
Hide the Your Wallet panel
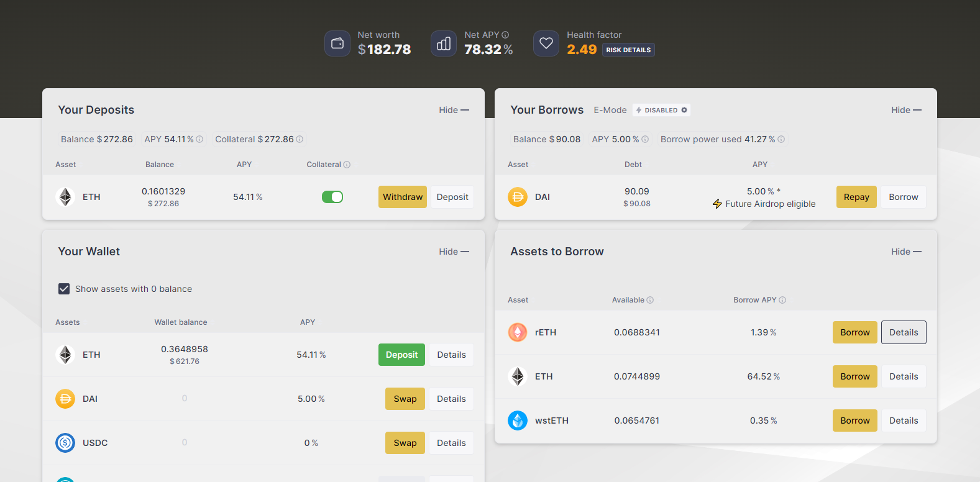pyautogui.click(x=454, y=252)
